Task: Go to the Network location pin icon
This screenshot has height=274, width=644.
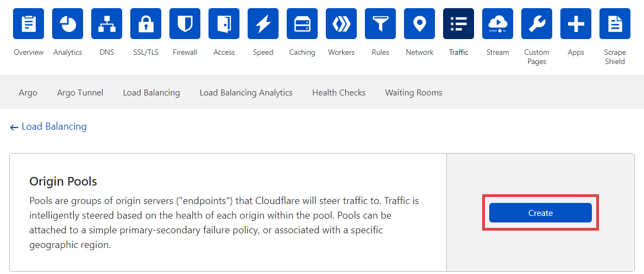Action: click(x=419, y=24)
